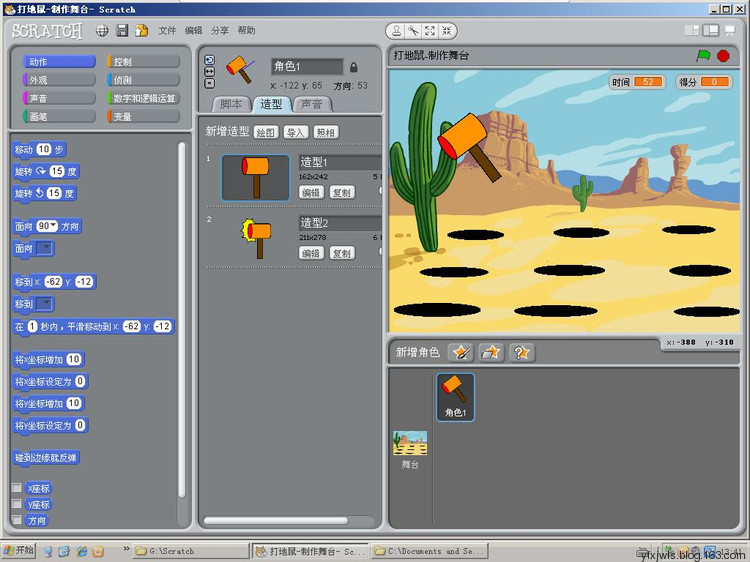Click the green flag to start
Image resolution: width=750 pixels, height=562 pixels.
703,55
